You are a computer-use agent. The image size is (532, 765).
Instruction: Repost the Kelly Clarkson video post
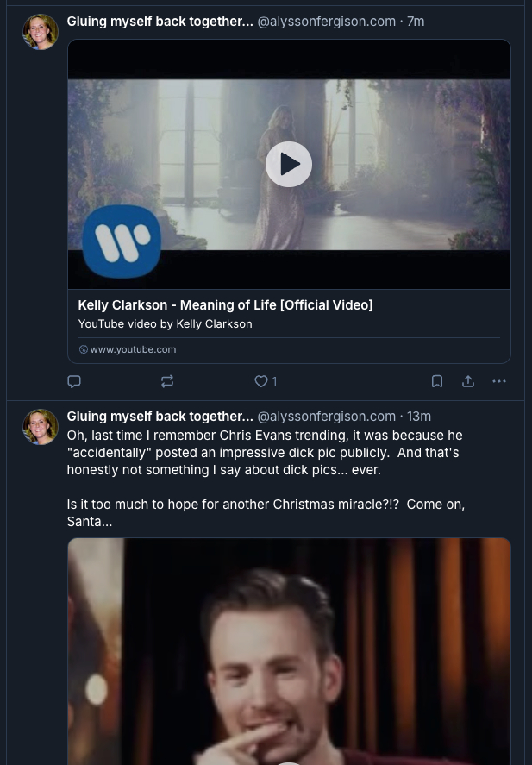pyautogui.click(x=167, y=381)
